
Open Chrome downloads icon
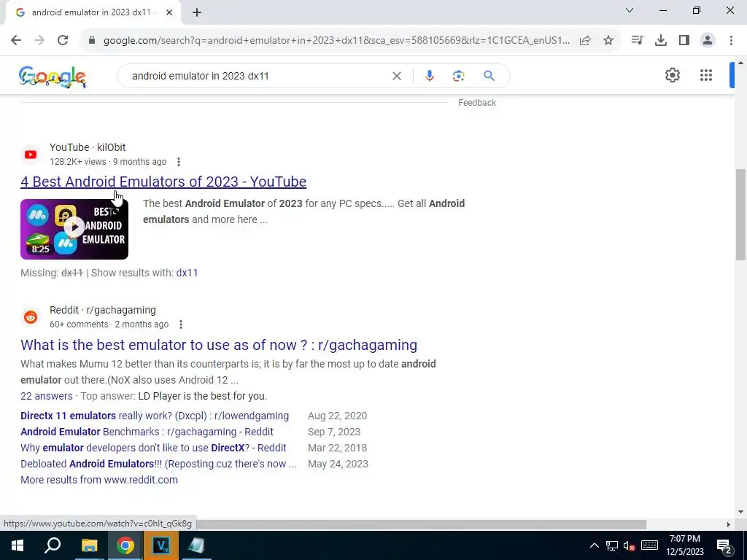pos(661,40)
